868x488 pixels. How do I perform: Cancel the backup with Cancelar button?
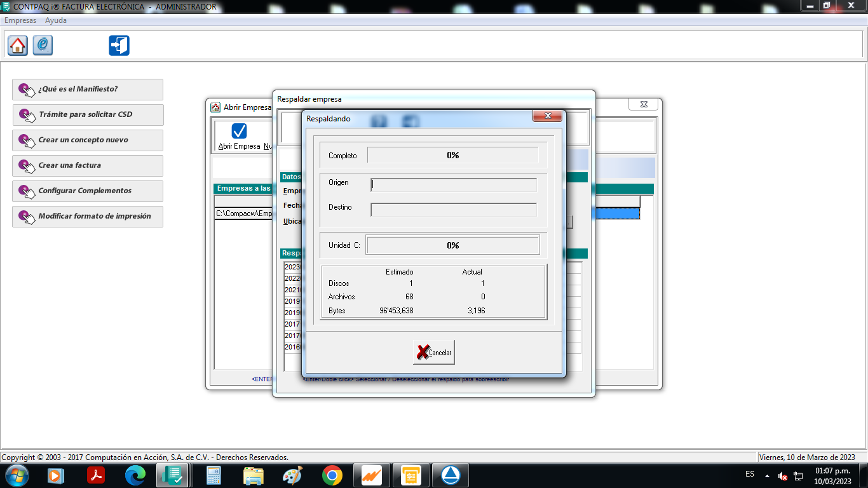point(434,352)
